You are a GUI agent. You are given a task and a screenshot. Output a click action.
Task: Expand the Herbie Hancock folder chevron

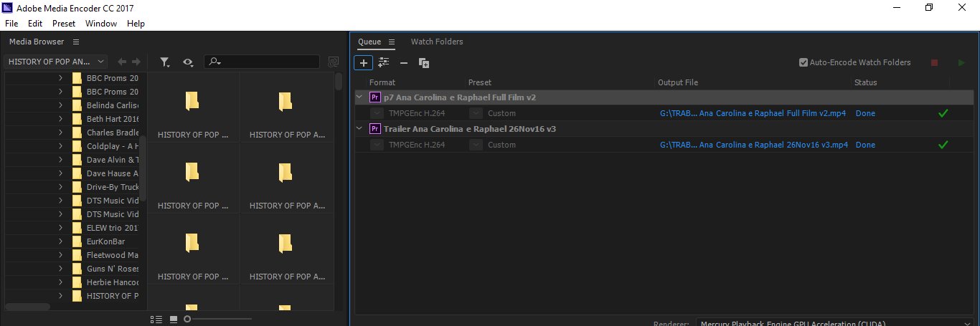60,282
